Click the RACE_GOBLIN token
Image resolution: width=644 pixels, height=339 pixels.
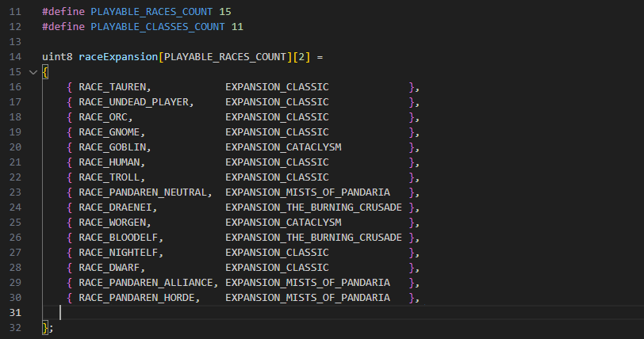(114, 147)
